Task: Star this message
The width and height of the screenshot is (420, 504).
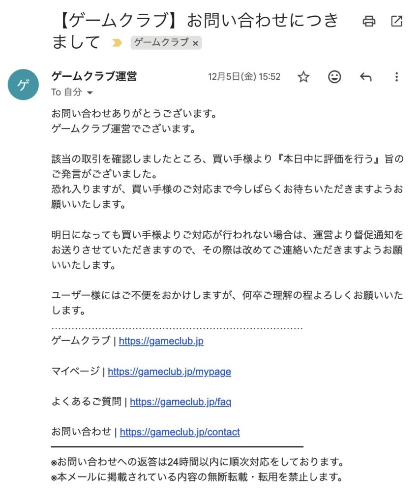Action: click(x=303, y=77)
